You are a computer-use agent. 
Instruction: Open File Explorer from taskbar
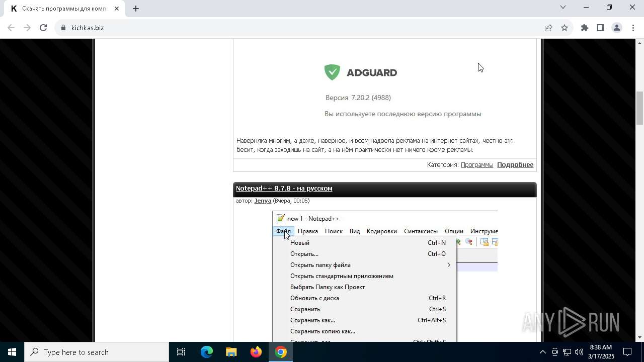pyautogui.click(x=231, y=352)
